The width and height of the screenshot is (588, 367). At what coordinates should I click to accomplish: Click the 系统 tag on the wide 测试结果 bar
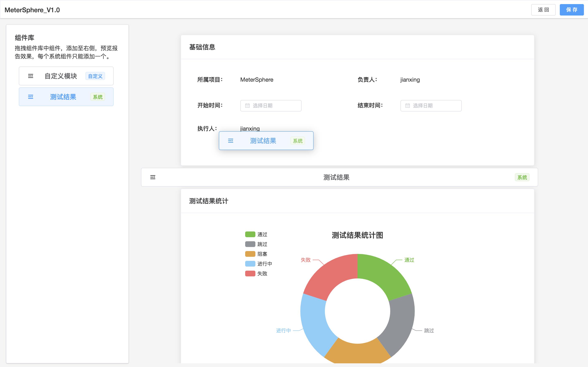(522, 177)
